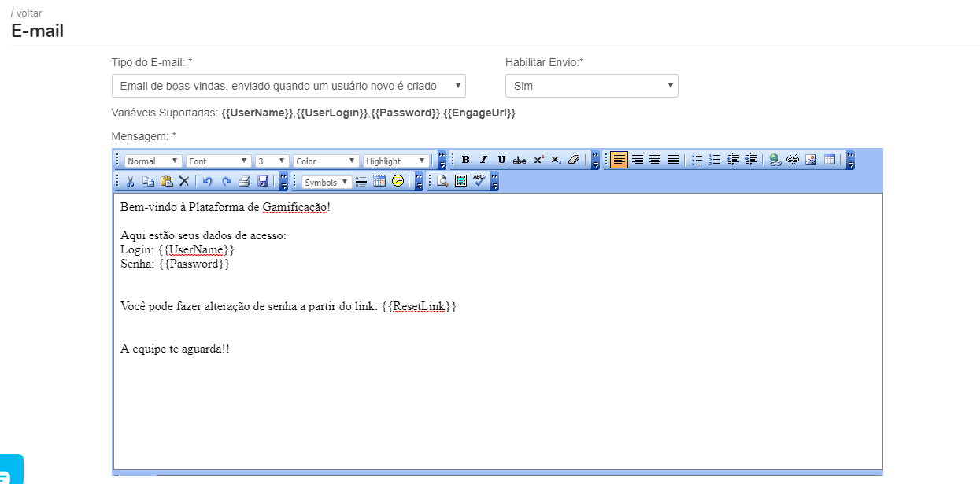This screenshot has height=484, width=980.
Task: Run the ABC spell check
Action: 479,181
